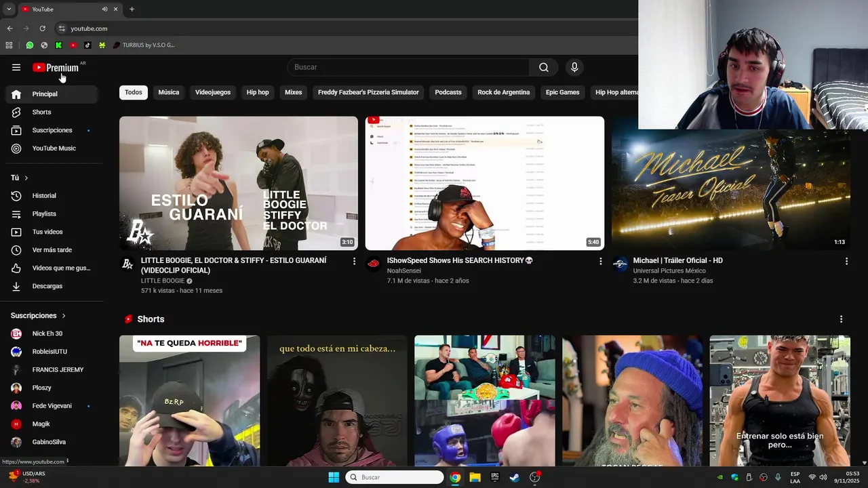The height and width of the screenshot is (488, 868).
Task: Mute the YouTube tab audio icon
Action: 104,9
